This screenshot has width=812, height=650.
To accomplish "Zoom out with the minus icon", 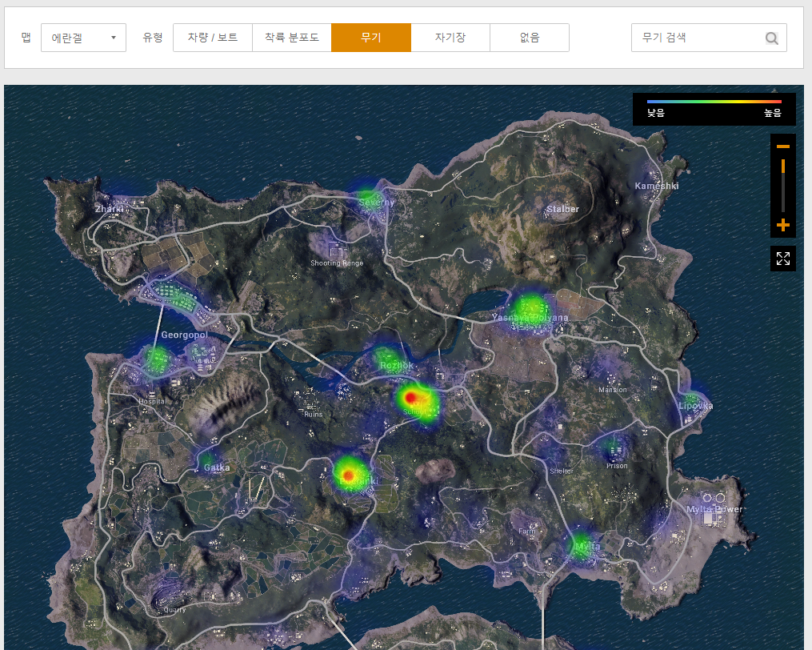I will point(783,146).
